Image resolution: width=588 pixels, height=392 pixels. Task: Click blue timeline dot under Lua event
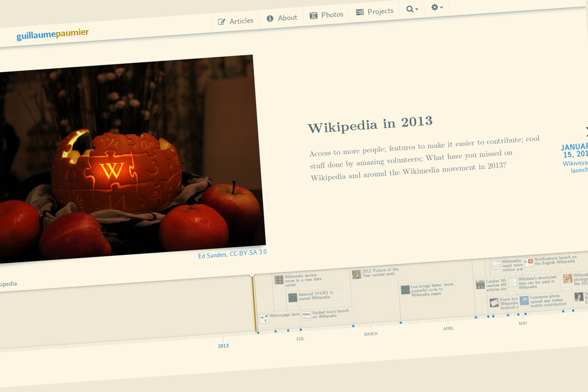[x=401, y=323]
